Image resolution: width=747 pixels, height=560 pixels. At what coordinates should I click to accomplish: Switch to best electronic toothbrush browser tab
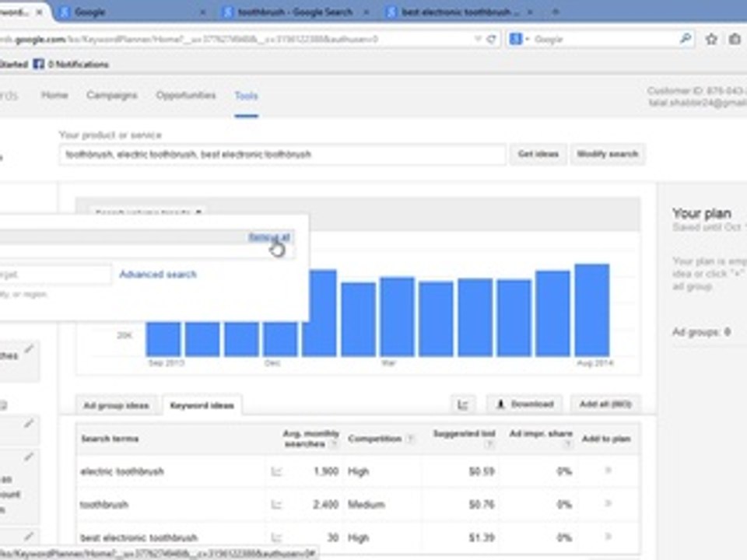coord(460,12)
